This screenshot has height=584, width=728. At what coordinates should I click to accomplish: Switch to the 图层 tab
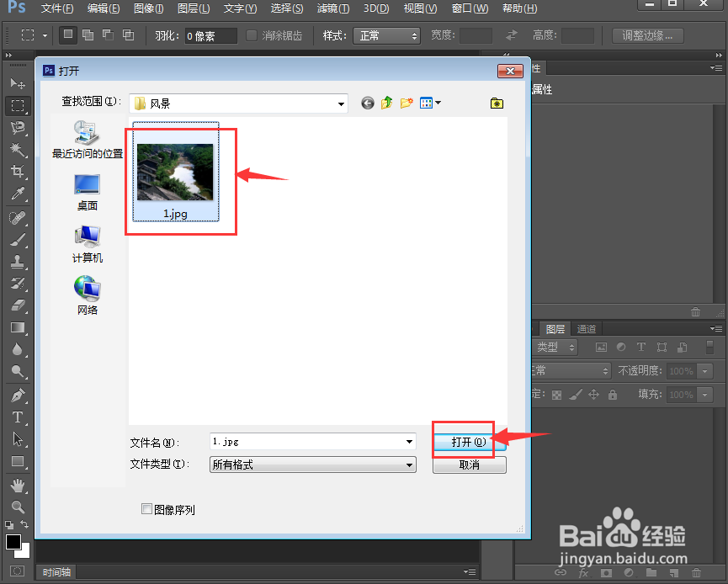point(555,329)
